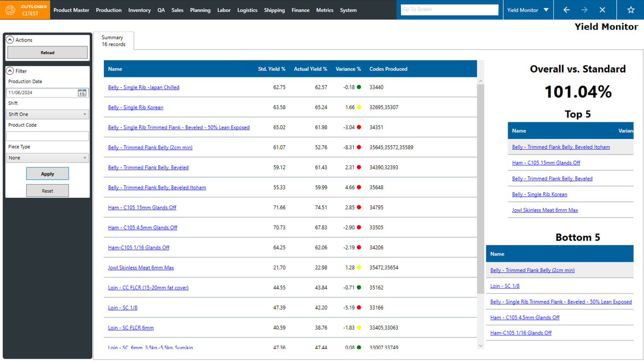Viewport: 644px width, 361px height.
Task: Navigate back using the left arrow icon
Action: coord(566,9)
